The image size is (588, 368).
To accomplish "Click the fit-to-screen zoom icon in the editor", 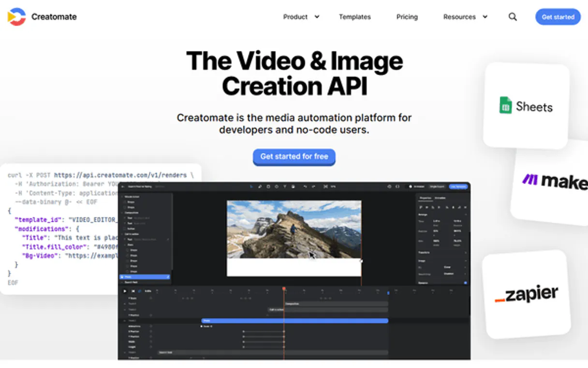I will click(x=325, y=186).
